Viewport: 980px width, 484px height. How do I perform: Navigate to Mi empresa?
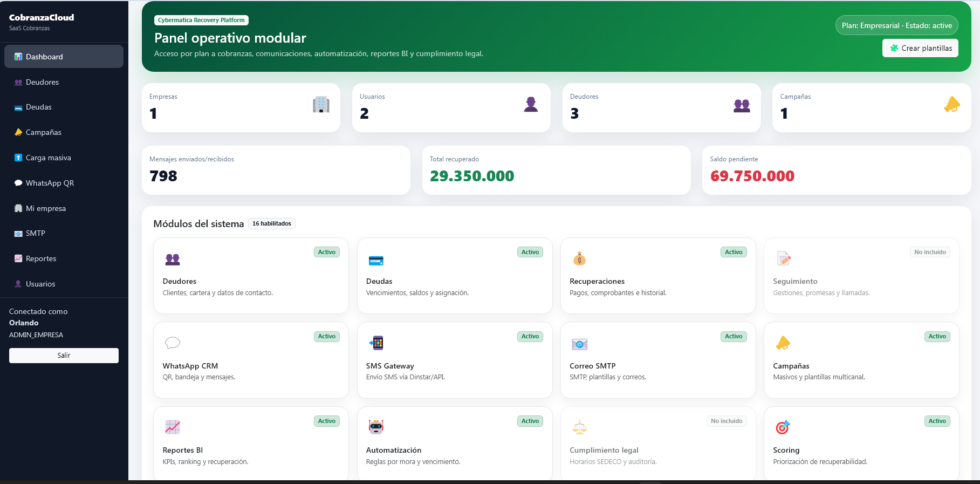click(x=64, y=208)
